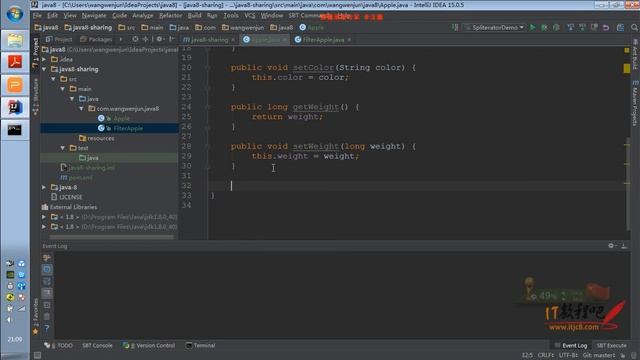
Task: Run SpliteratorDemo with the green play button
Action: pyautogui.click(x=532, y=27)
